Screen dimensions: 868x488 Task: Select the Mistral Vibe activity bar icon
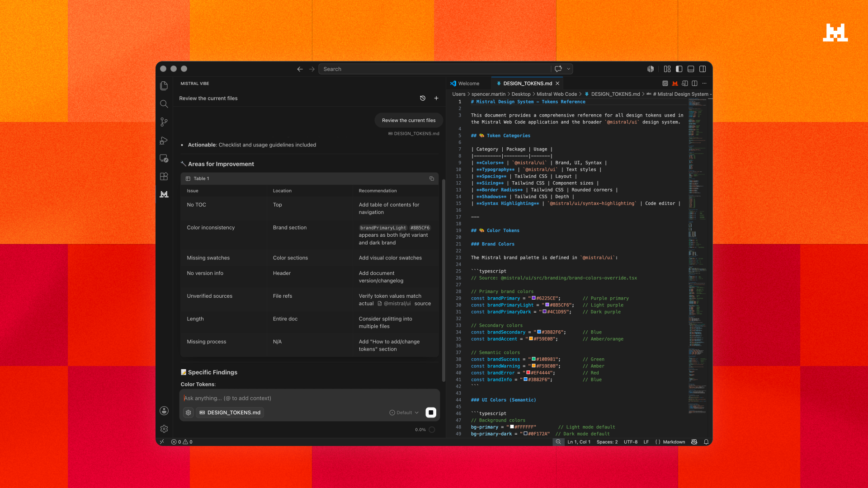tap(164, 194)
